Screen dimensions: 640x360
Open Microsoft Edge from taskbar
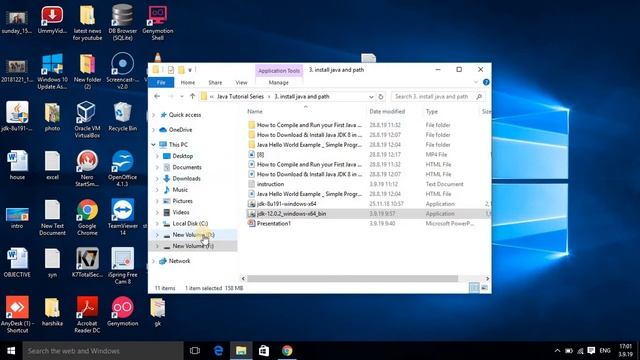point(218,351)
